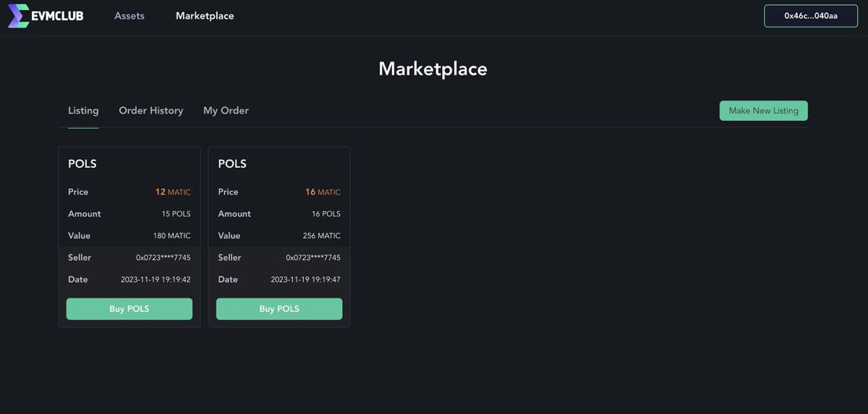This screenshot has height=414, width=868.
Task: Click date 2023-11-19 19:19:47
Action: tap(305, 279)
